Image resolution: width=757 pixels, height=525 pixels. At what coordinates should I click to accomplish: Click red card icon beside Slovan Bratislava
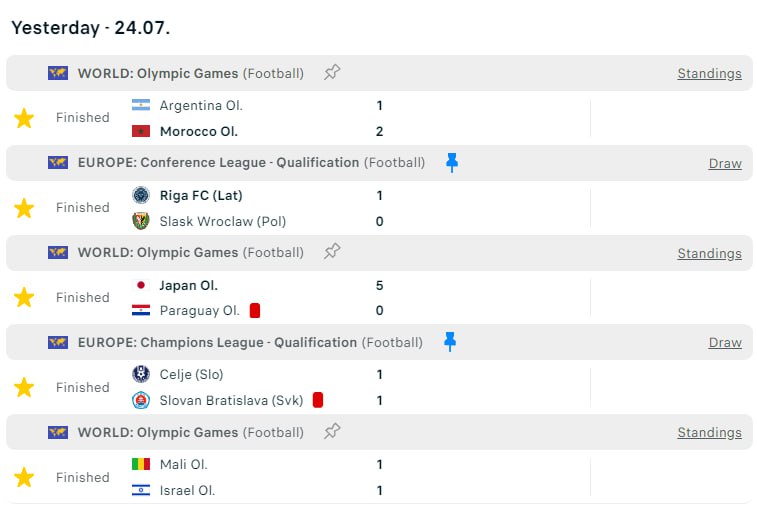point(318,400)
